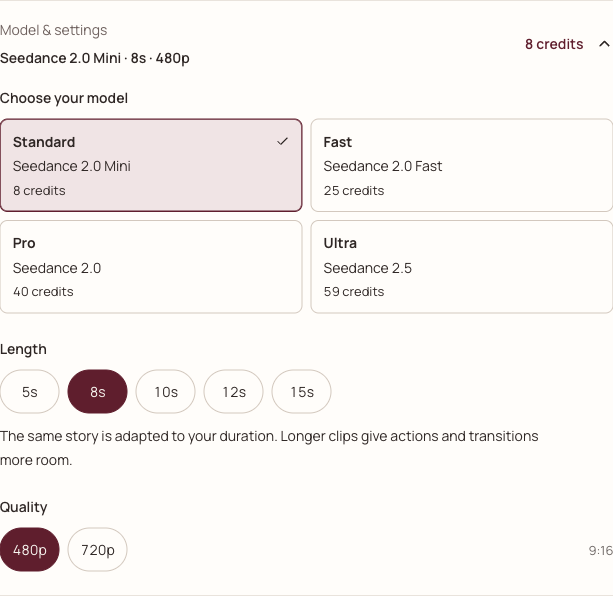Collapse settings with the chevron-up icon
613x596 pixels.
[604, 44]
